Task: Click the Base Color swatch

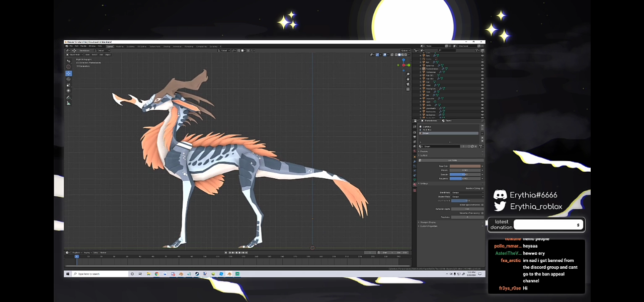Action: 465,166
